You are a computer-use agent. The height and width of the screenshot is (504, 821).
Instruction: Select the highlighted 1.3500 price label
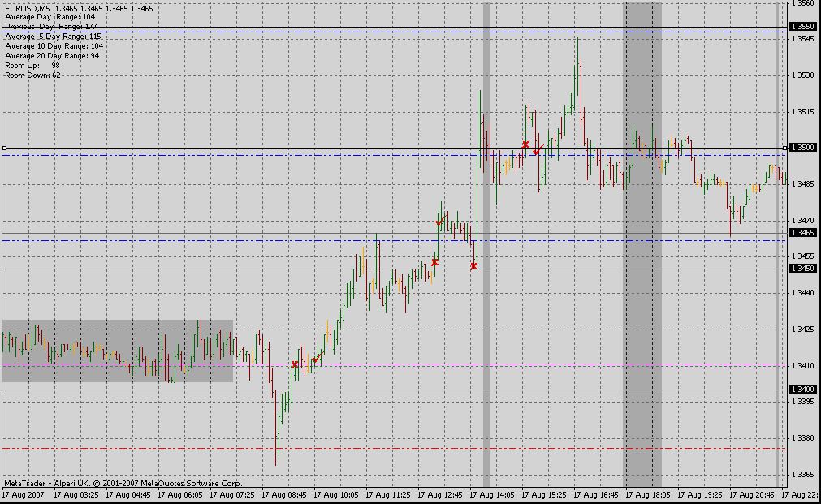point(802,148)
